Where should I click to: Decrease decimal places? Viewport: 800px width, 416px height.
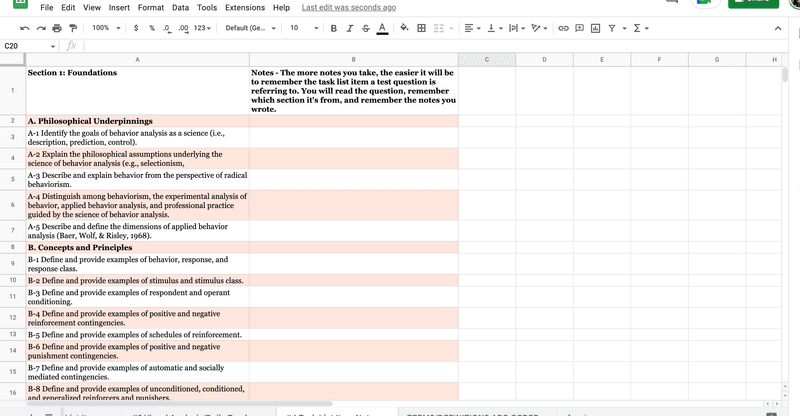[x=167, y=28]
